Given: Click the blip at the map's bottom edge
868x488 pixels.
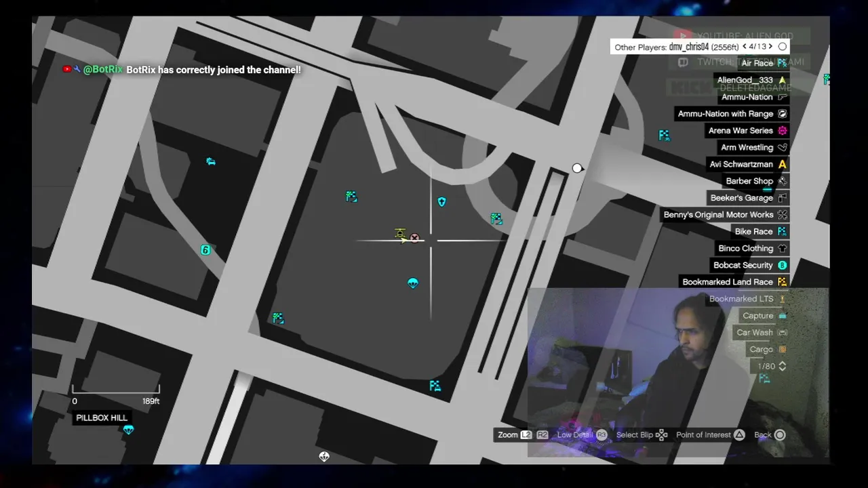Looking at the screenshot, I should 324,457.
